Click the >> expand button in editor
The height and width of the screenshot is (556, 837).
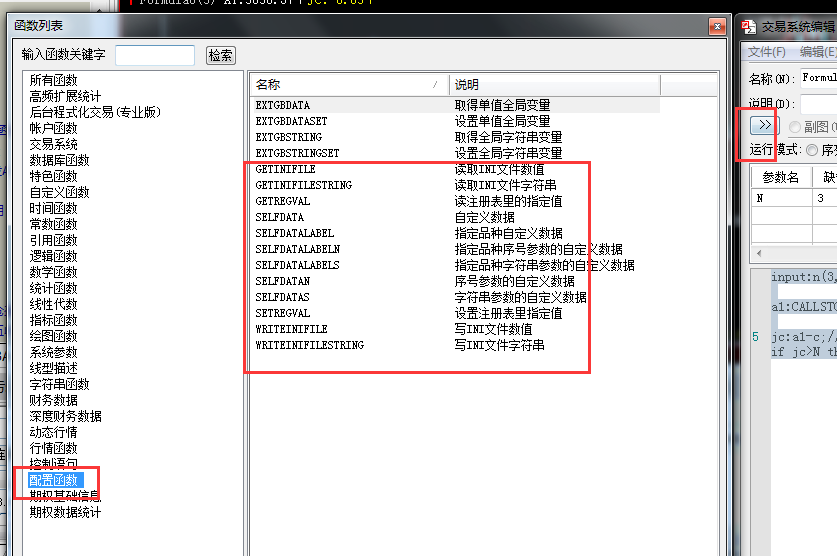pos(764,125)
